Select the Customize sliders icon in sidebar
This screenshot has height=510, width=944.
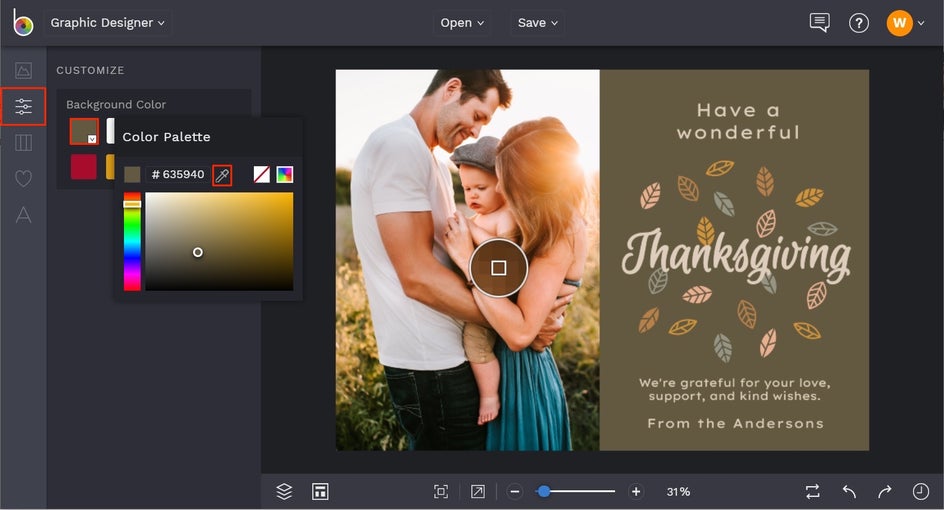(23, 106)
